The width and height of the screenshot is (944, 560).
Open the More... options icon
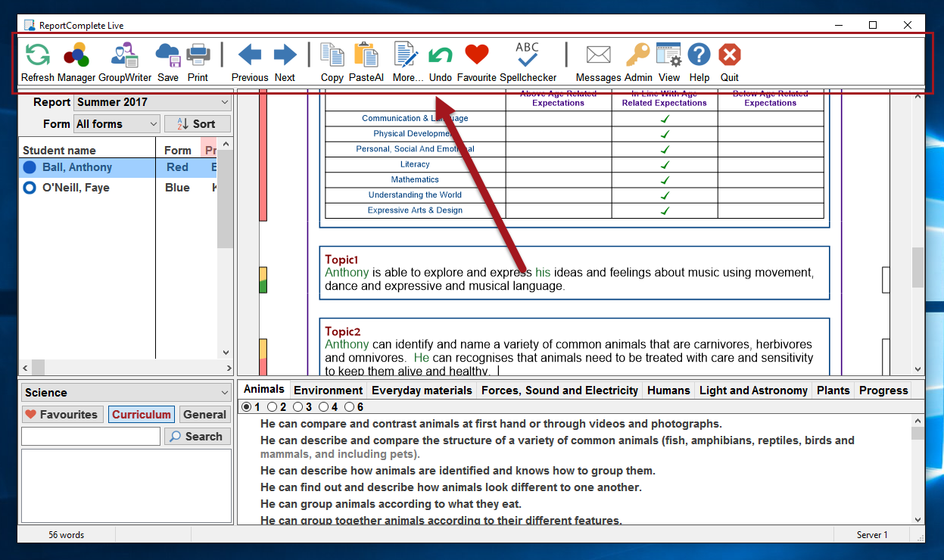[407, 55]
